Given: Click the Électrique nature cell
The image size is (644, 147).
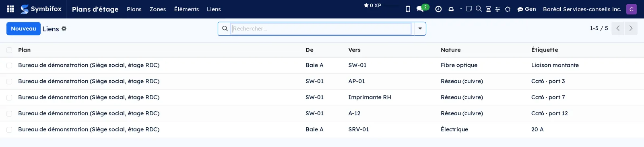Looking at the screenshot, I should tap(454, 129).
